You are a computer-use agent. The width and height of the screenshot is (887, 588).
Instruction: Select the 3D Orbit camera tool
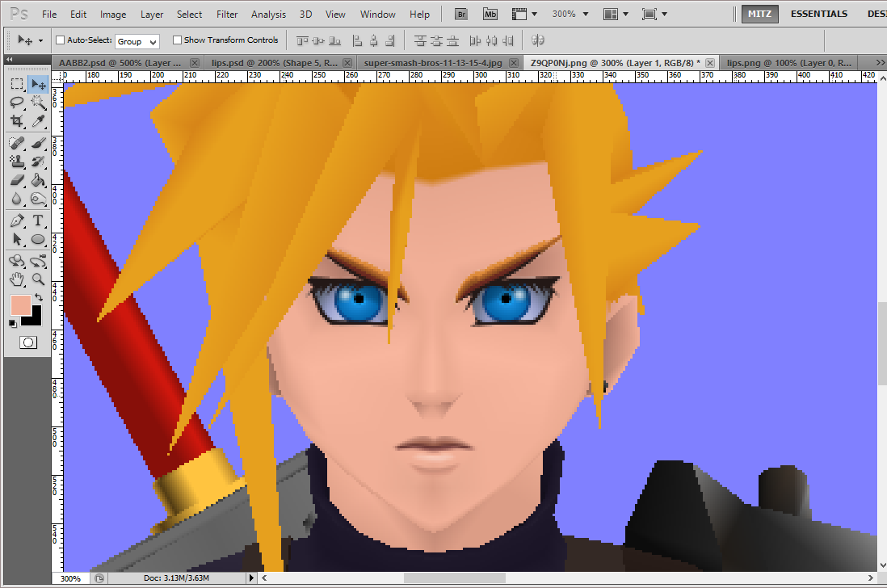coord(39,261)
